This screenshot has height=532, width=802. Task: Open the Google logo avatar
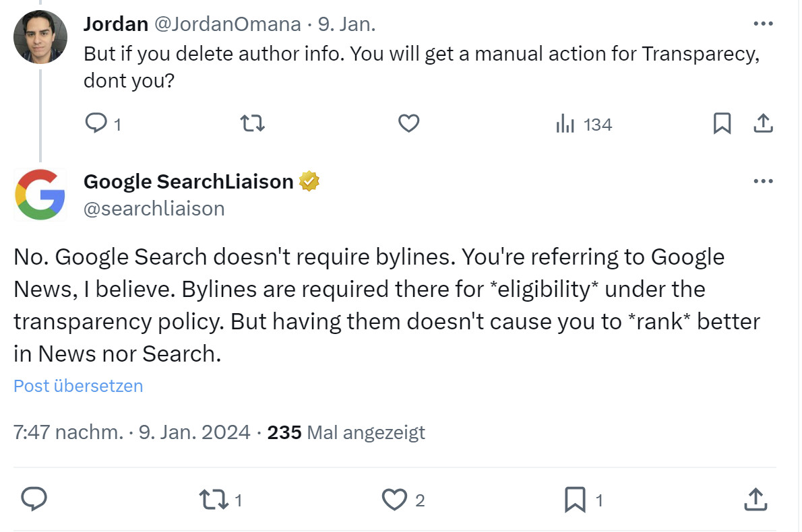pos(40,195)
